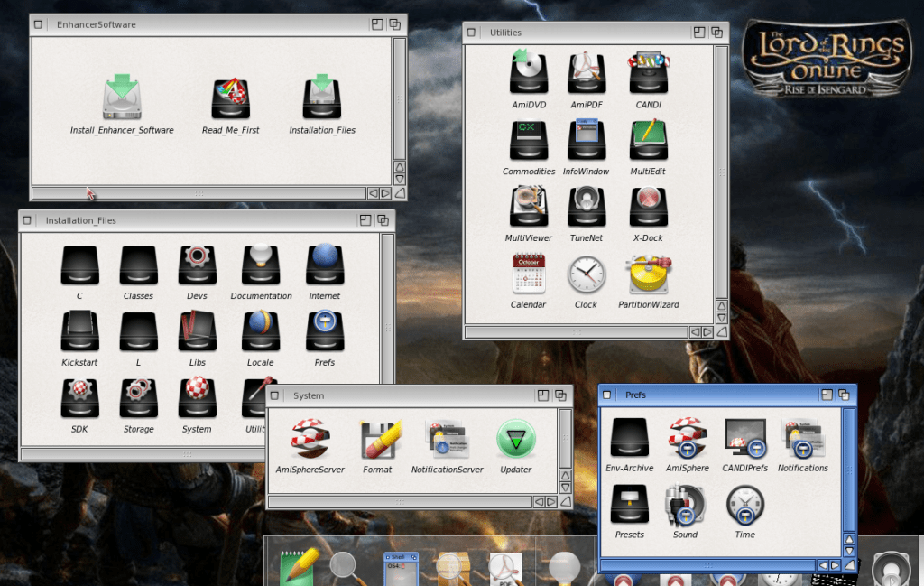Open the Read_Me_First document

pos(230,98)
